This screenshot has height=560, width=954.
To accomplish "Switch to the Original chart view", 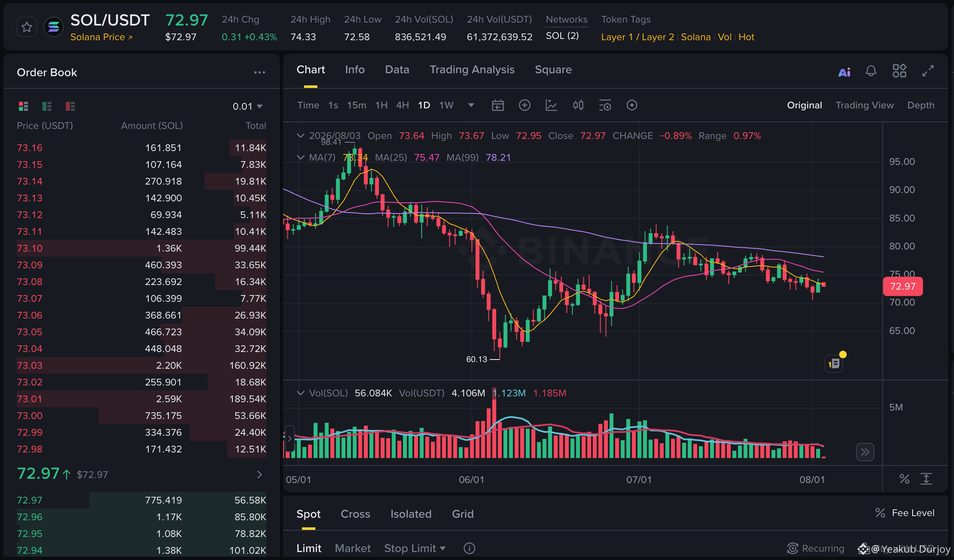I will 804,105.
